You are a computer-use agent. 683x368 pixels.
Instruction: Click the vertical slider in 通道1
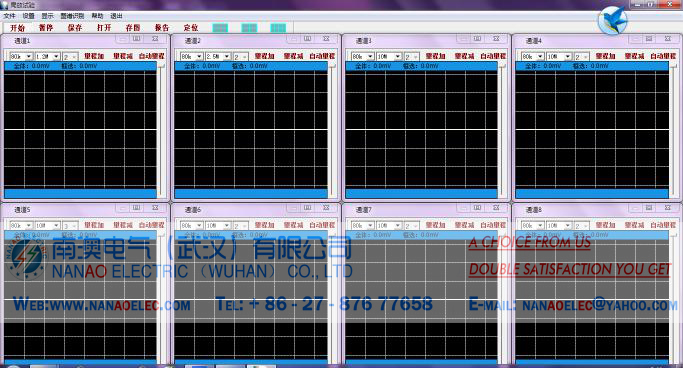[162, 131]
